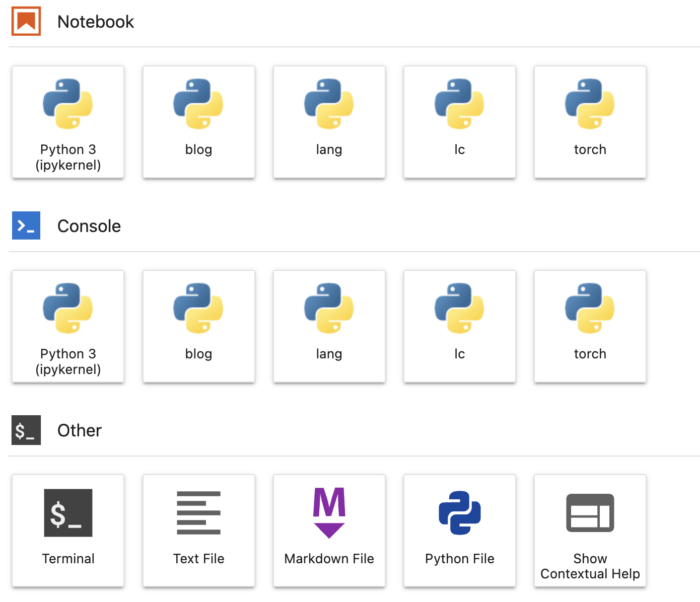Click the Other section heading text
700x602 pixels.
pos(80,430)
